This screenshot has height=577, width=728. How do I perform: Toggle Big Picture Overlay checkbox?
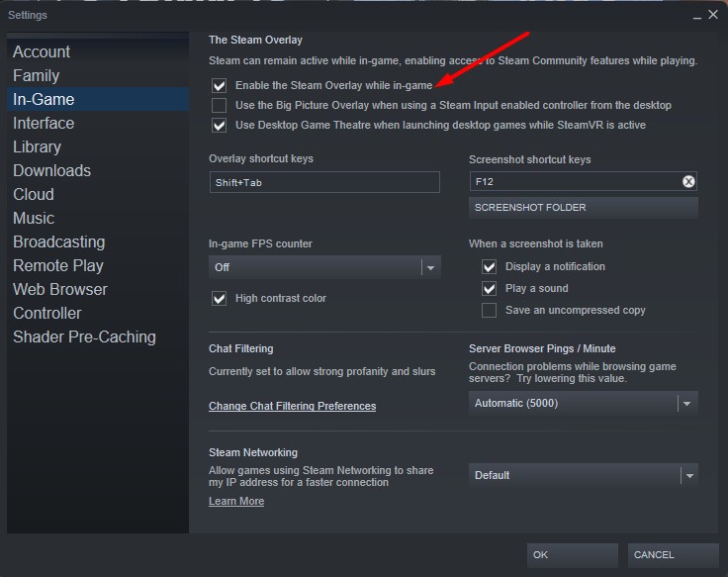point(219,105)
